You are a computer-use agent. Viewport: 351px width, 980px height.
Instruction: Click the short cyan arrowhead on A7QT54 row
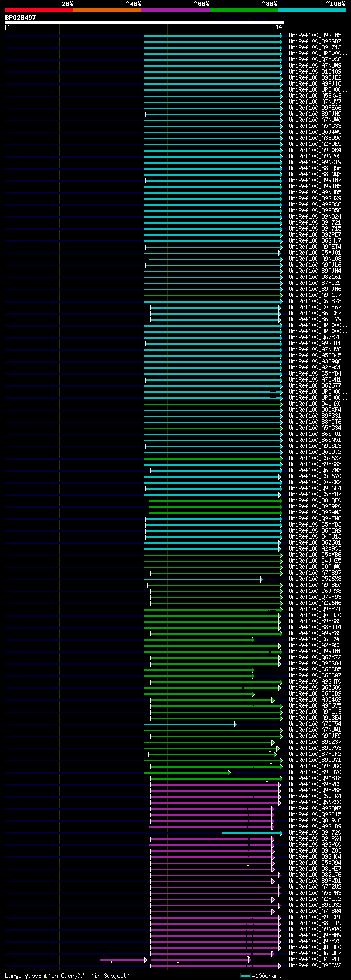(x=235, y=724)
